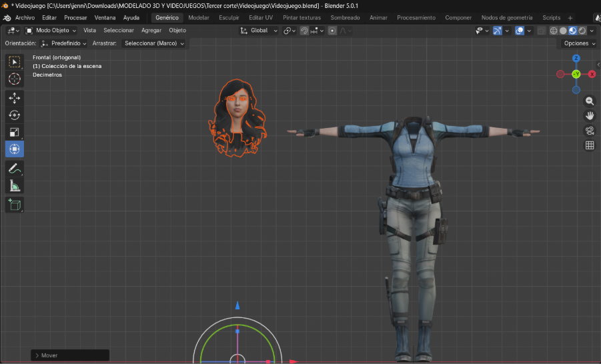Open the Opciones dropdown
This screenshot has width=601, height=364.
(x=578, y=44)
